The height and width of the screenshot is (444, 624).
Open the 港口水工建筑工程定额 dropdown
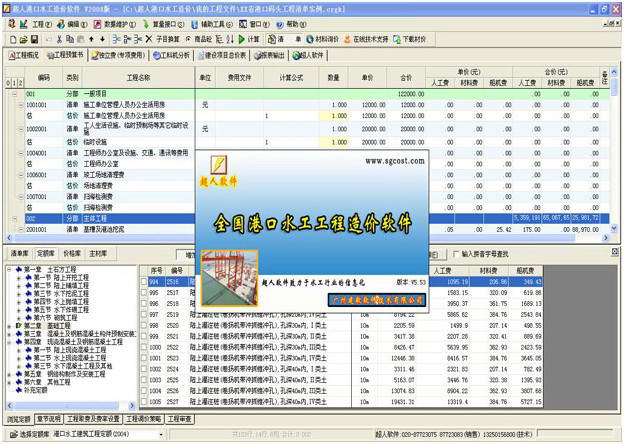[161, 434]
